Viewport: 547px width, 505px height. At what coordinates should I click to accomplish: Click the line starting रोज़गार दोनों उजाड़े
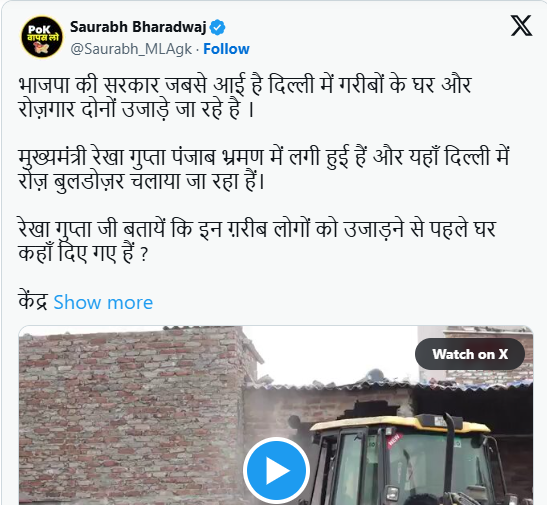(x=136, y=109)
